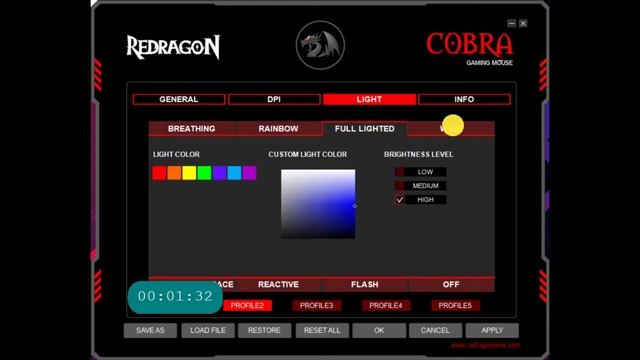Pick the green light color swatch
This screenshot has width=640, height=360.
[x=204, y=173]
